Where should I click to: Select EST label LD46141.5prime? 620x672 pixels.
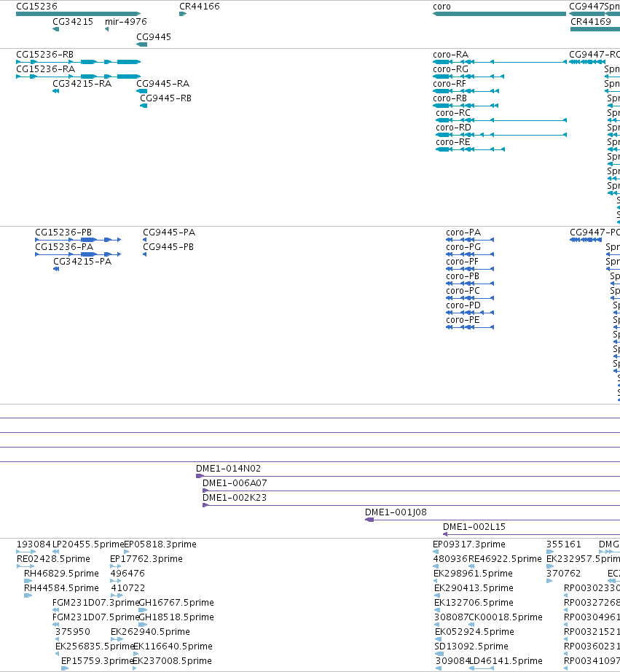point(506,661)
